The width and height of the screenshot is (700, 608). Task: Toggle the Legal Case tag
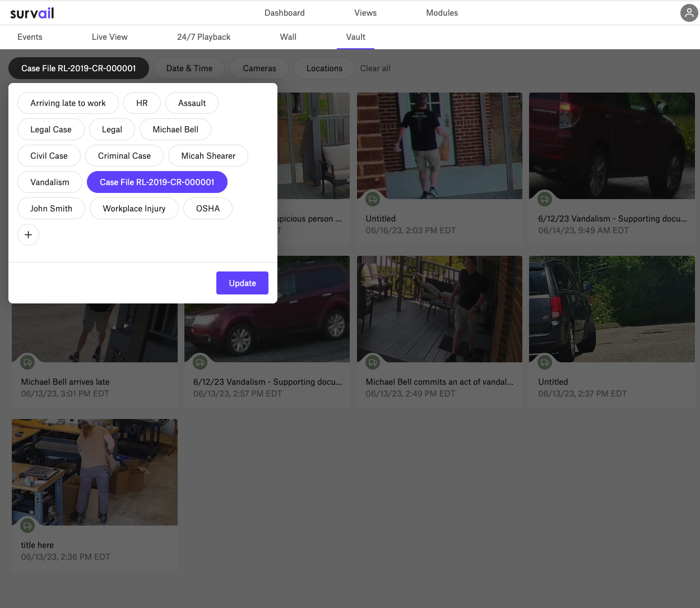pyautogui.click(x=51, y=130)
